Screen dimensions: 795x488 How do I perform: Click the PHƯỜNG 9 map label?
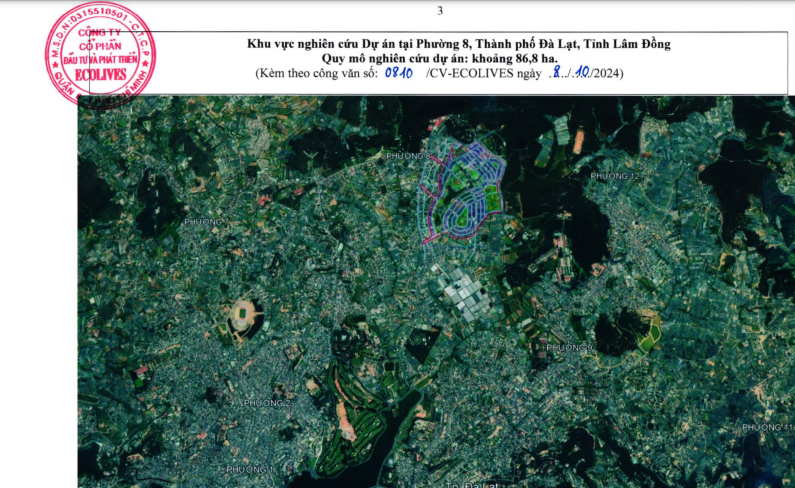[569, 347]
